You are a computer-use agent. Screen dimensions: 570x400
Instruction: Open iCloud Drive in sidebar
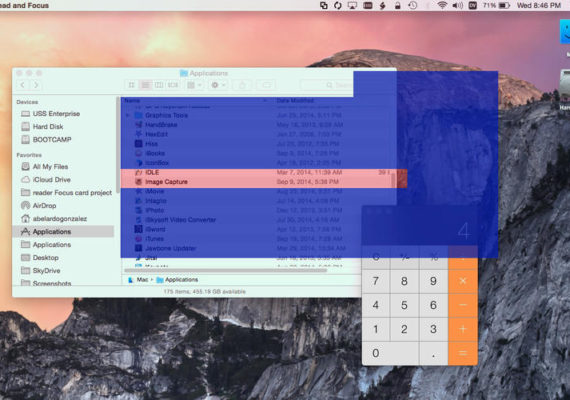click(52, 180)
